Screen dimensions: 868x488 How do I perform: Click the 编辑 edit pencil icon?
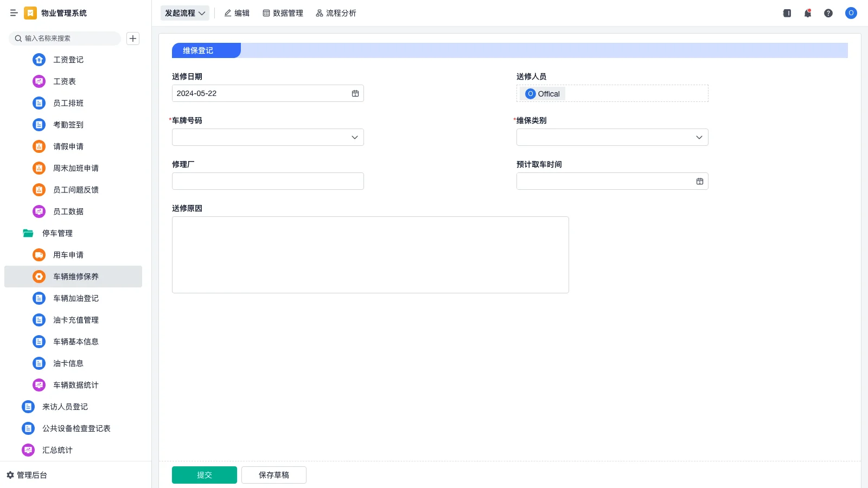[x=237, y=13]
